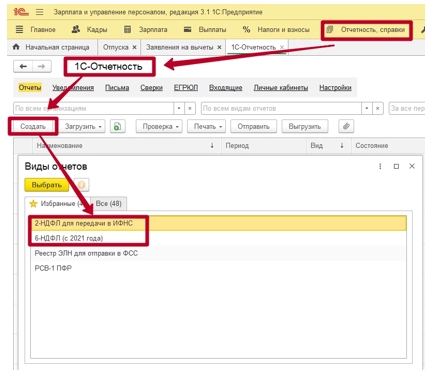Open the ЕГРЮЛ section link
Image resolution: width=429 pixels, height=380 pixels.
[186, 88]
